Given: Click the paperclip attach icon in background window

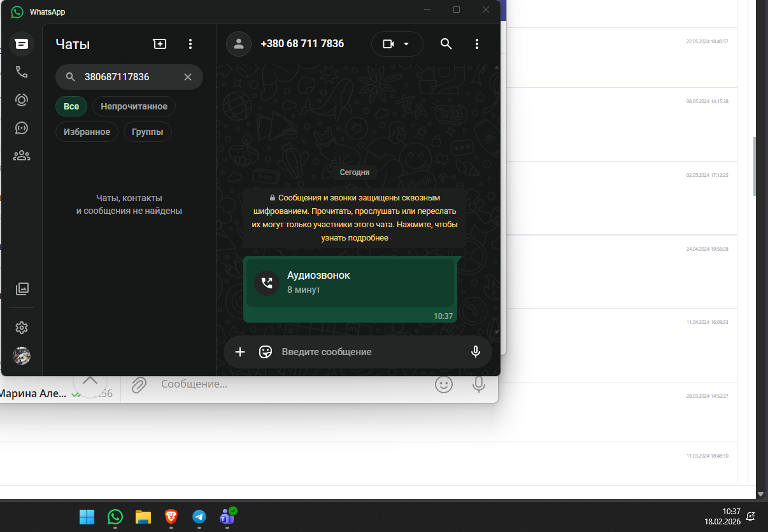Looking at the screenshot, I should 139,384.
